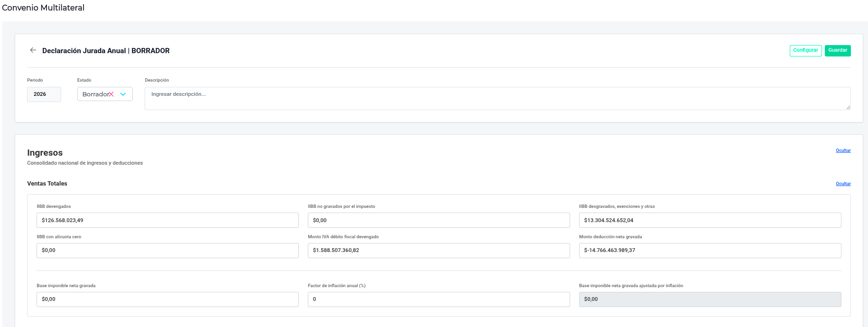Hide the Ingresos section with Ocultar link
This screenshot has width=868, height=327.
[x=843, y=150]
